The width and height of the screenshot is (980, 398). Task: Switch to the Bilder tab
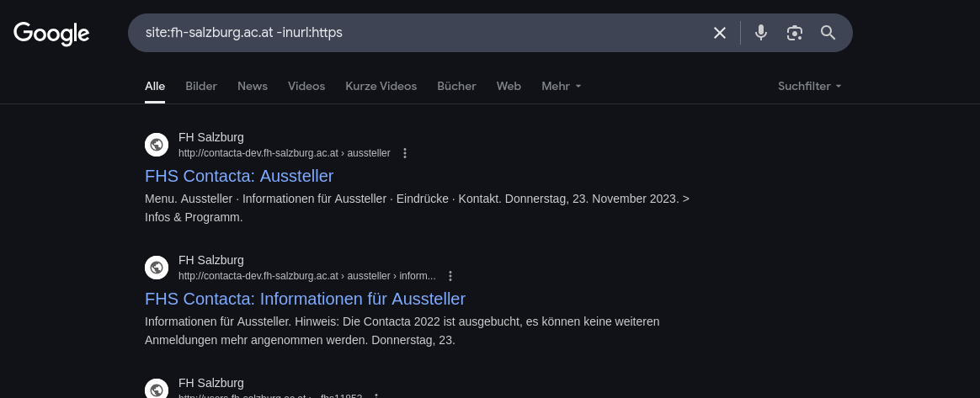click(201, 86)
